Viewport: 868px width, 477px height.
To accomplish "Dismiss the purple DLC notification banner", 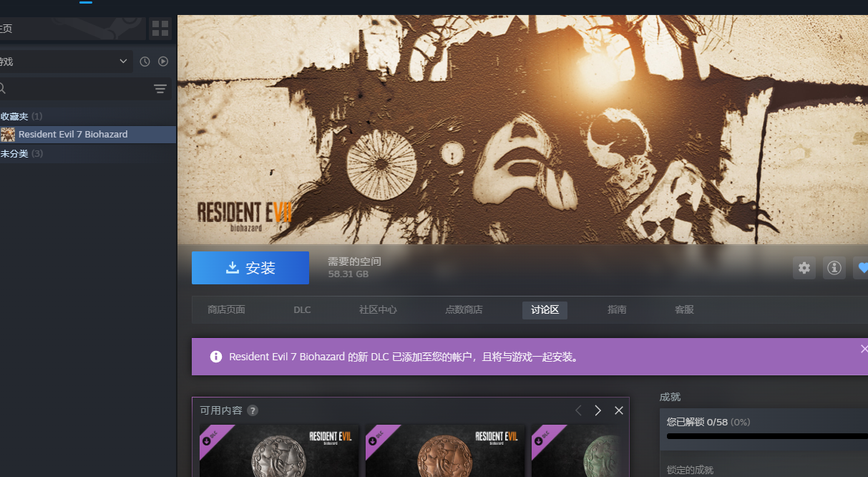I will (x=864, y=349).
